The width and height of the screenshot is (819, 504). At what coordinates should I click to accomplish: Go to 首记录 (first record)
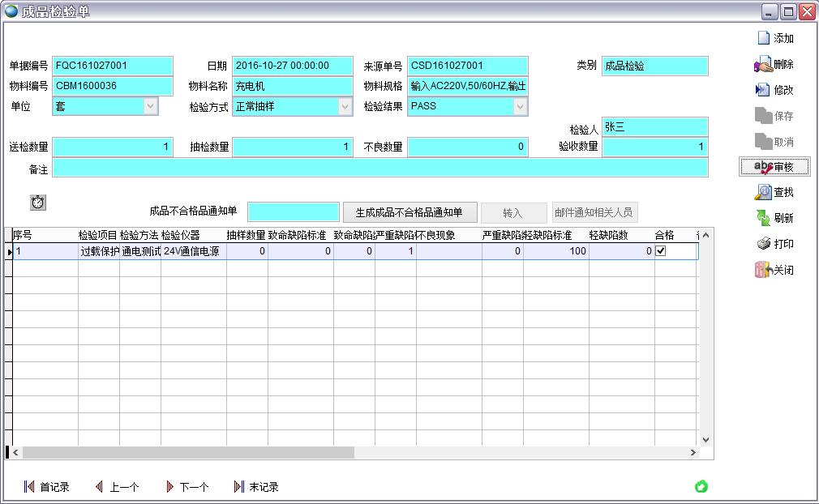[x=46, y=487]
